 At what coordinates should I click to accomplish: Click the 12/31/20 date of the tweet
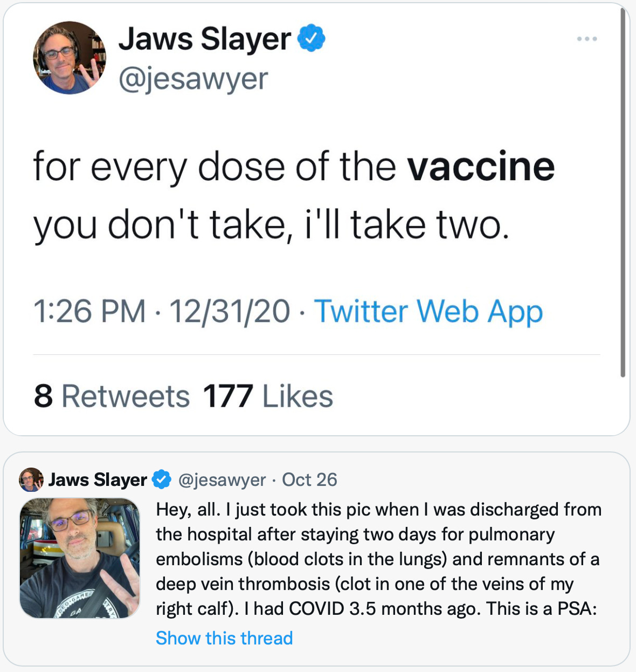pyautogui.click(x=230, y=312)
